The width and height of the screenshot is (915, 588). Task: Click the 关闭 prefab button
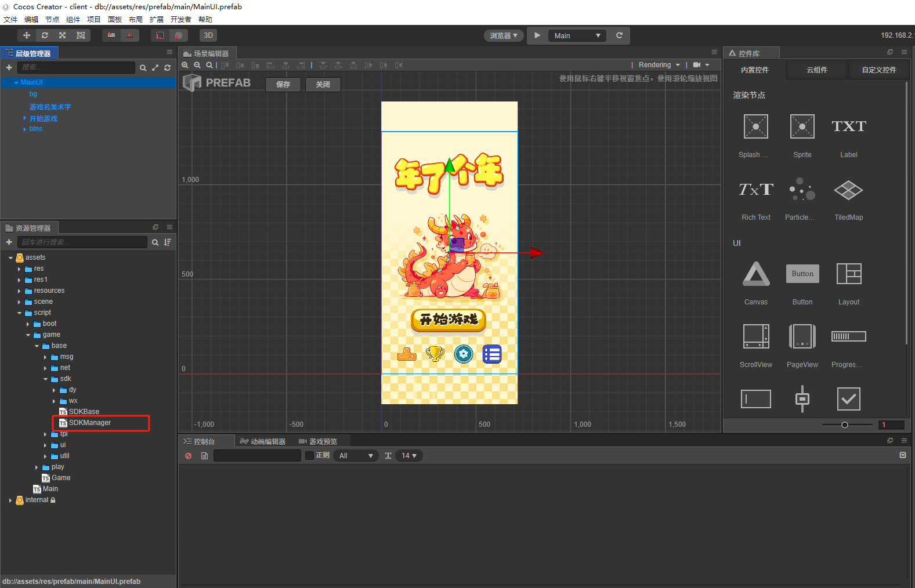tap(323, 85)
